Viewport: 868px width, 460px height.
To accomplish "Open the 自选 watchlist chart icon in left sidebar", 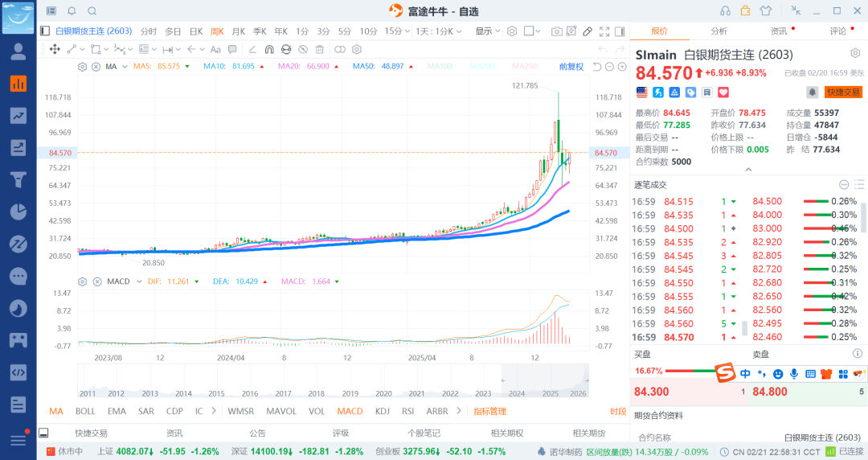I will coord(18,84).
